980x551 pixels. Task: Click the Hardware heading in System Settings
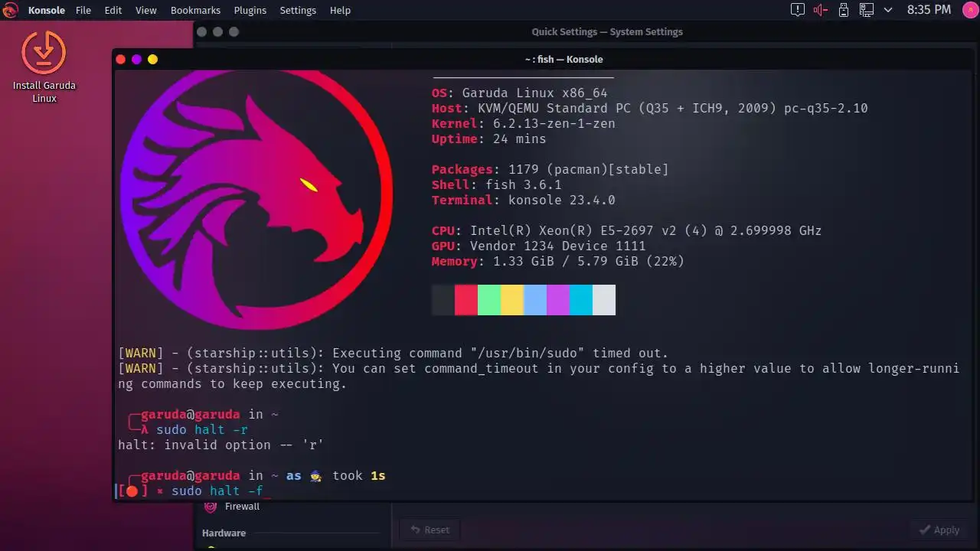(224, 533)
